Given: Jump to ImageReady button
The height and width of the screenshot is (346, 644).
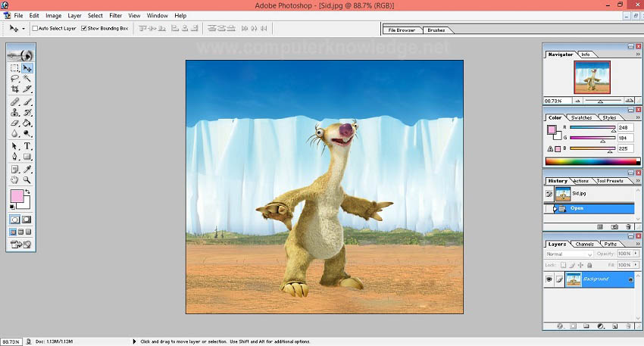Looking at the screenshot, I should point(21,245).
